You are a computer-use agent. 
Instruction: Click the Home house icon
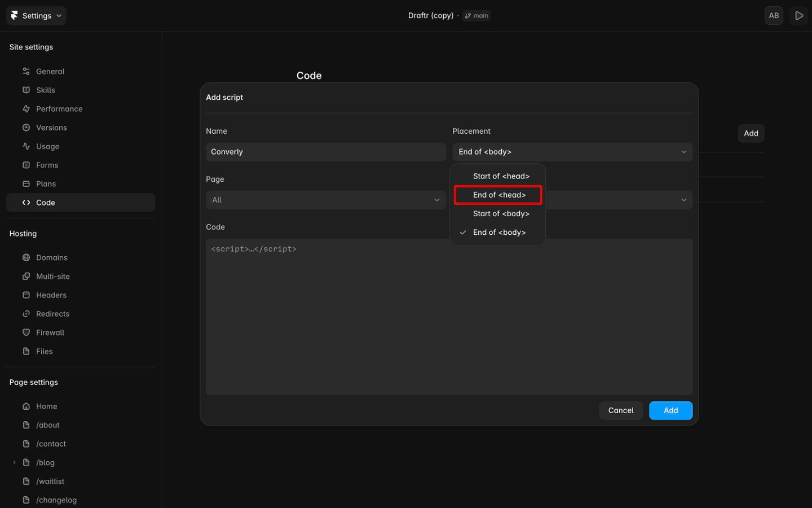tap(26, 406)
